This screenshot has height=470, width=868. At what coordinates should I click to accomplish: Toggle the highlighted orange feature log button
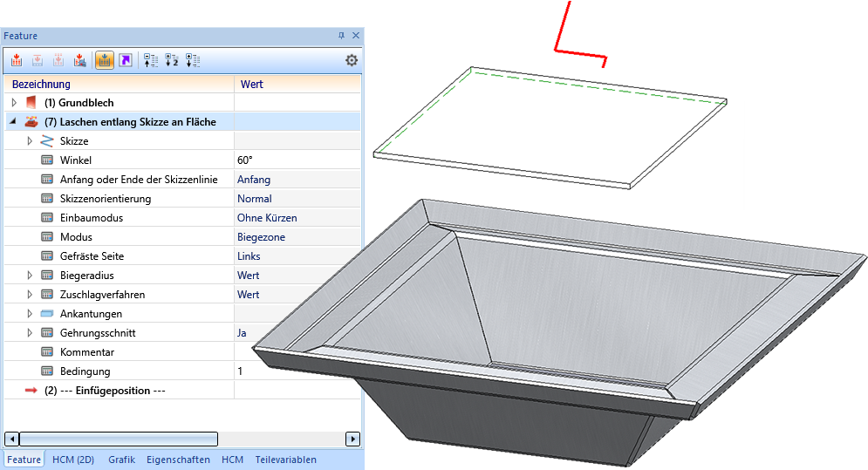pyautogui.click(x=104, y=60)
